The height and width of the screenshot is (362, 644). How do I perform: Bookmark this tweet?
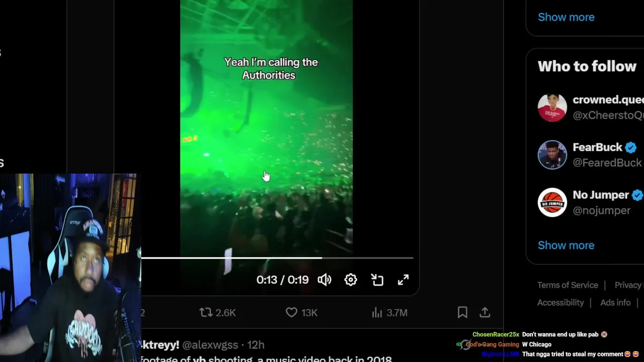462,313
